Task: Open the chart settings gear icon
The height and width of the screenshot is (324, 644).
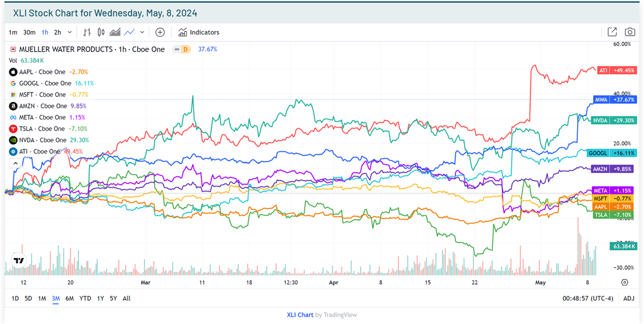Action: point(625,282)
